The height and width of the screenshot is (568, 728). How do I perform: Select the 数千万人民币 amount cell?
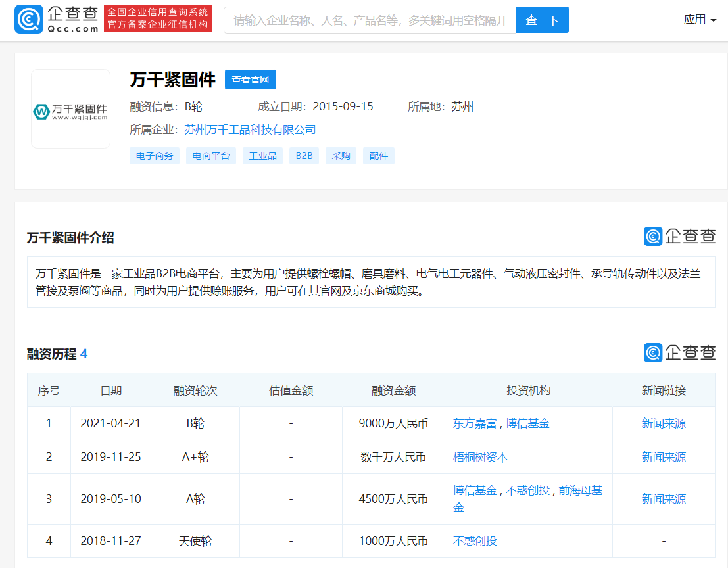pos(393,457)
